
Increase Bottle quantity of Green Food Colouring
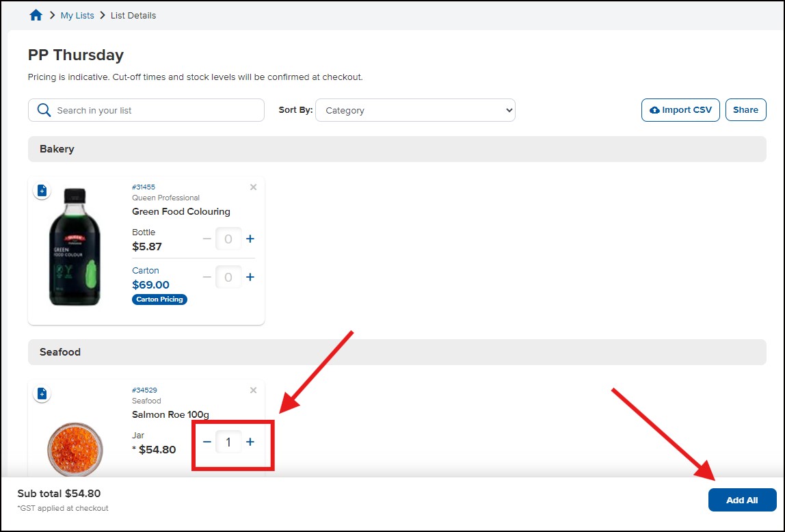click(250, 239)
